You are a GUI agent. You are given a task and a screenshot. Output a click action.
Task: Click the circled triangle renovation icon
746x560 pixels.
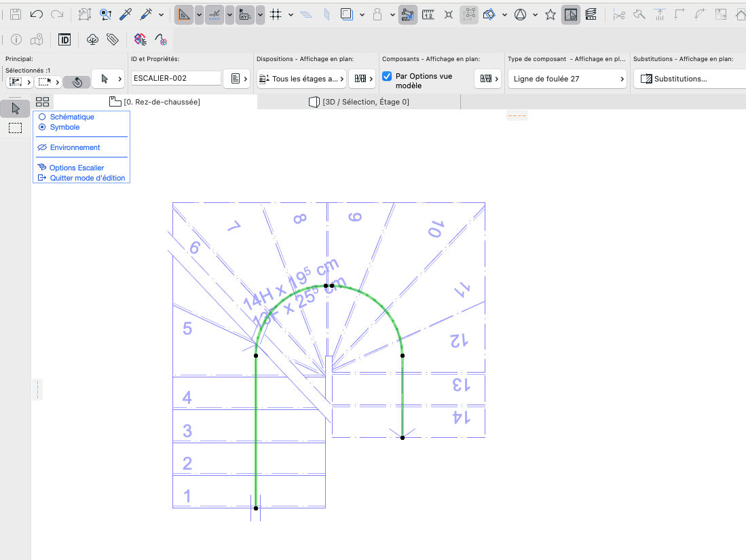tap(520, 15)
